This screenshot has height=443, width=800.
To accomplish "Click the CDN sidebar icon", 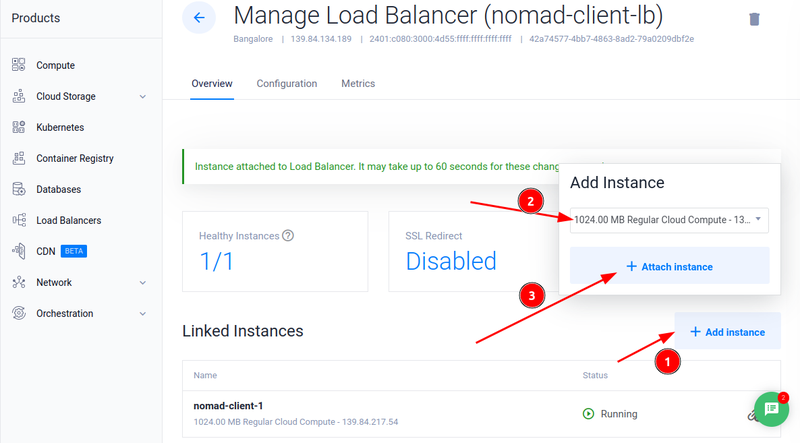I will tap(19, 251).
